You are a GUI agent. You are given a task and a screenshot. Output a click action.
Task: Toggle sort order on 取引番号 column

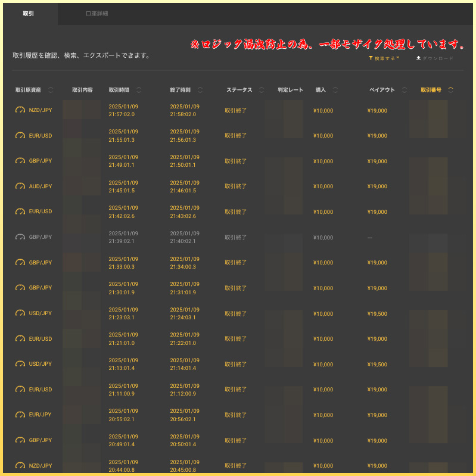click(450, 90)
